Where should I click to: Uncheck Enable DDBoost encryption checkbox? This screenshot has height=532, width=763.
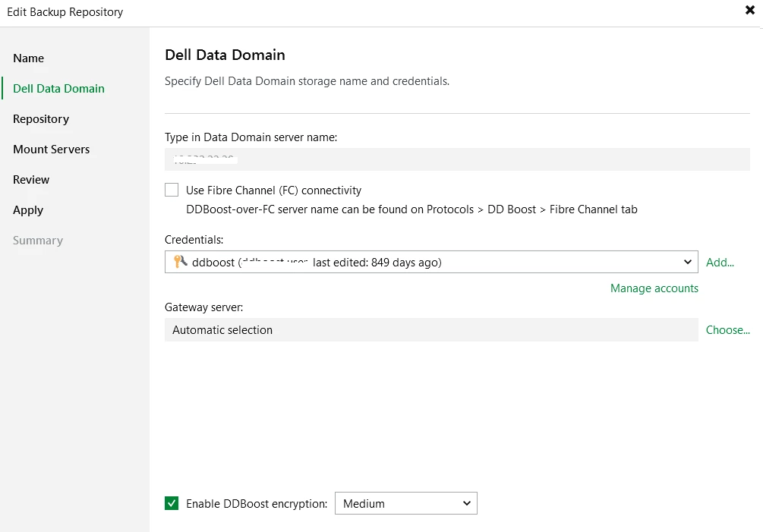pyautogui.click(x=172, y=503)
